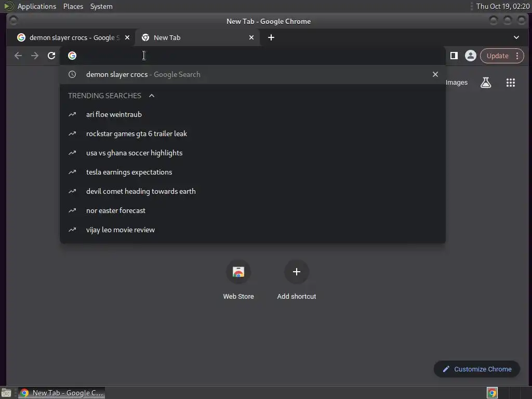Click the New Tab - Google Chrome taskbar entry
Screen dimensions: 532x399
pyautogui.click(x=61, y=393)
